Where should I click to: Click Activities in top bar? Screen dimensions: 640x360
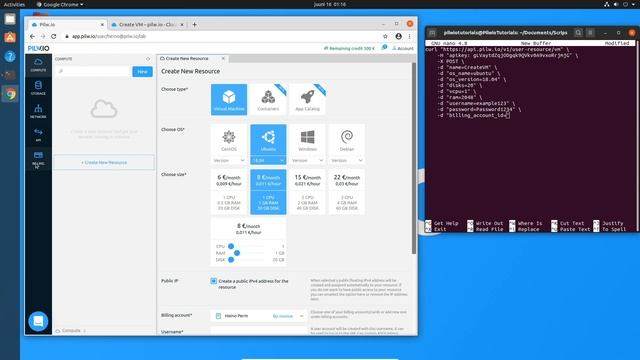coord(14,4)
